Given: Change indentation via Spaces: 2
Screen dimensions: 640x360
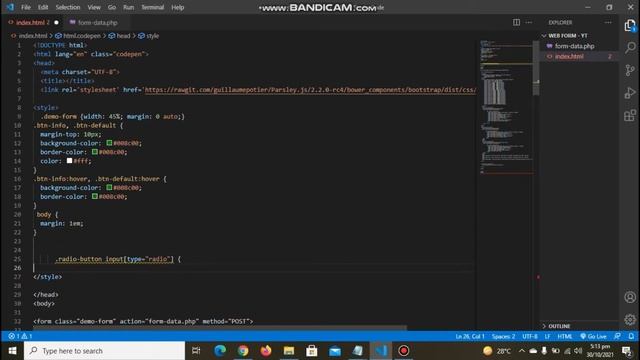Looking at the screenshot, I should [503, 336].
